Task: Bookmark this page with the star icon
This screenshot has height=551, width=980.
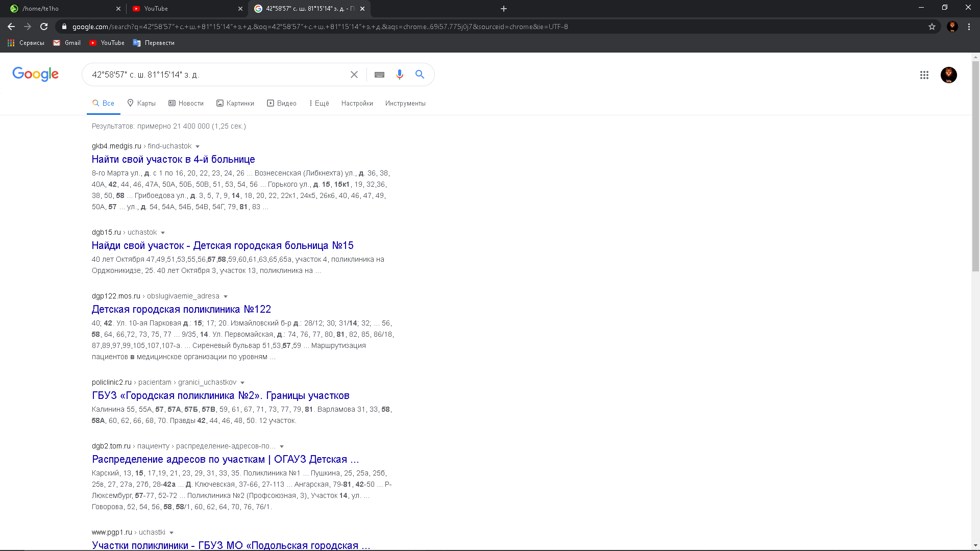Action: tap(932, 27)
